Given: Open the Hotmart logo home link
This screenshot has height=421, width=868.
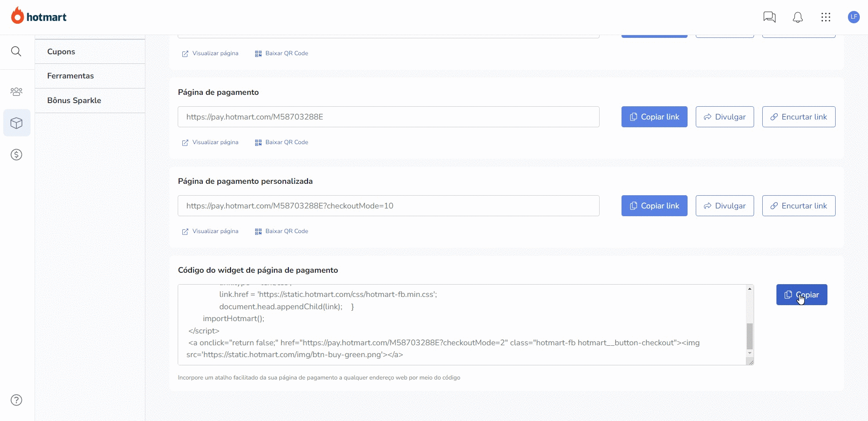Looking at the screenshot, I should click(39, 16).
